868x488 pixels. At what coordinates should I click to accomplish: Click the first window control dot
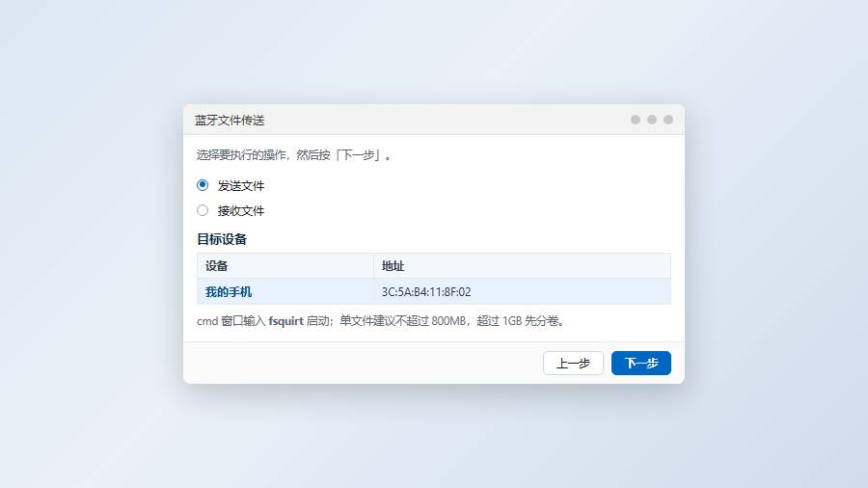636,120
